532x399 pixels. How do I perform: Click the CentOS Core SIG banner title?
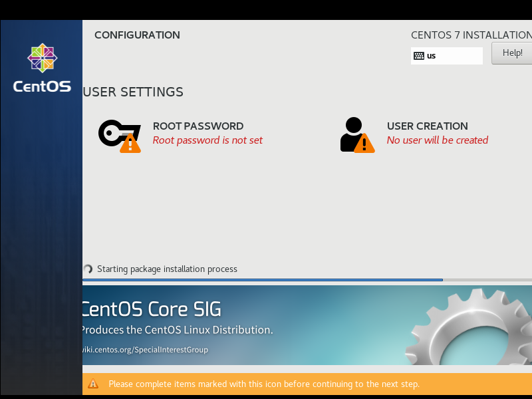152,309
